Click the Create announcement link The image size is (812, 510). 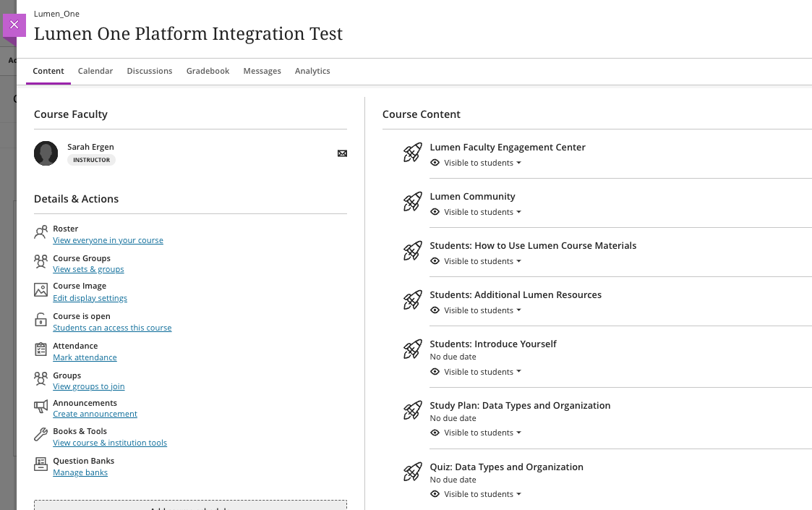[95, 414]
